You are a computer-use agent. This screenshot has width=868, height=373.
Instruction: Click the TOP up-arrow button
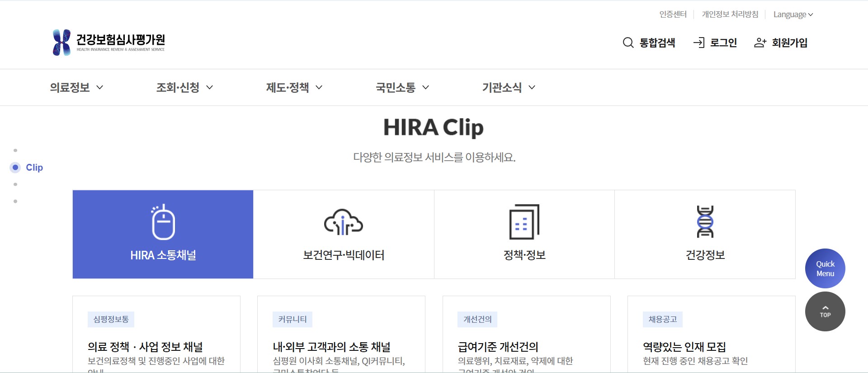(825, 311)
